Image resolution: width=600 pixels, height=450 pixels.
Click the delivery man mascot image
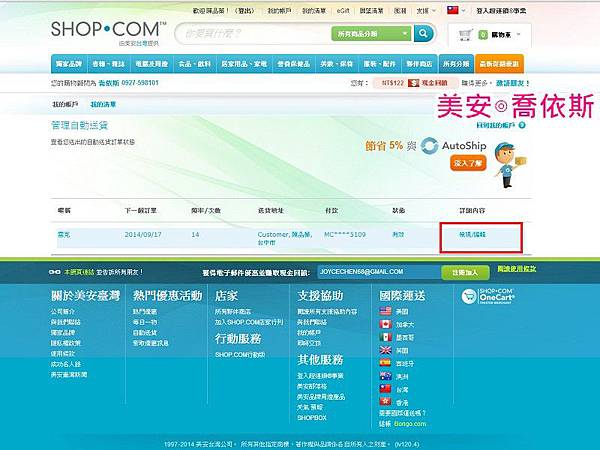tap(509, 166)
